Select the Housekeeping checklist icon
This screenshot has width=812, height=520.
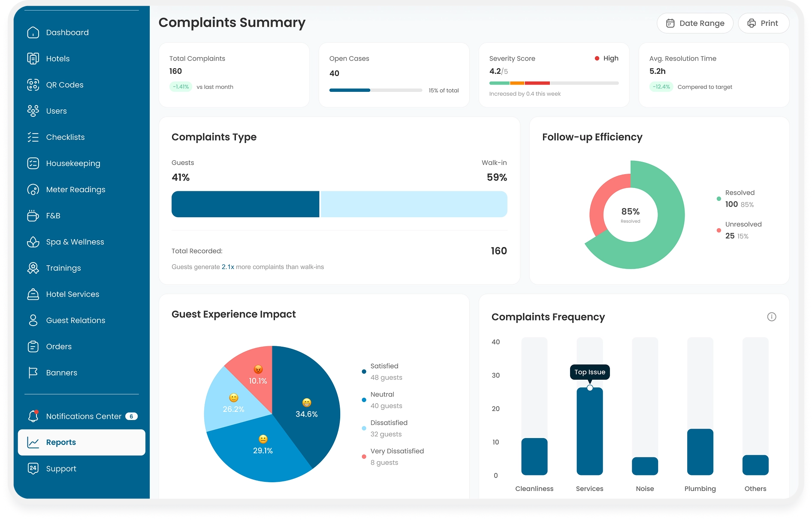pyautogui.click(x=33, y=163)
